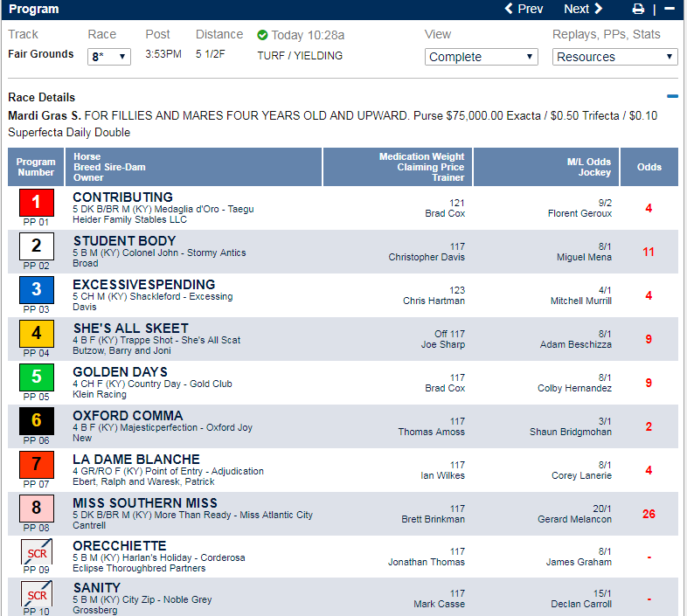
Task: Click the black number 6 program badge
Action: 37,421
